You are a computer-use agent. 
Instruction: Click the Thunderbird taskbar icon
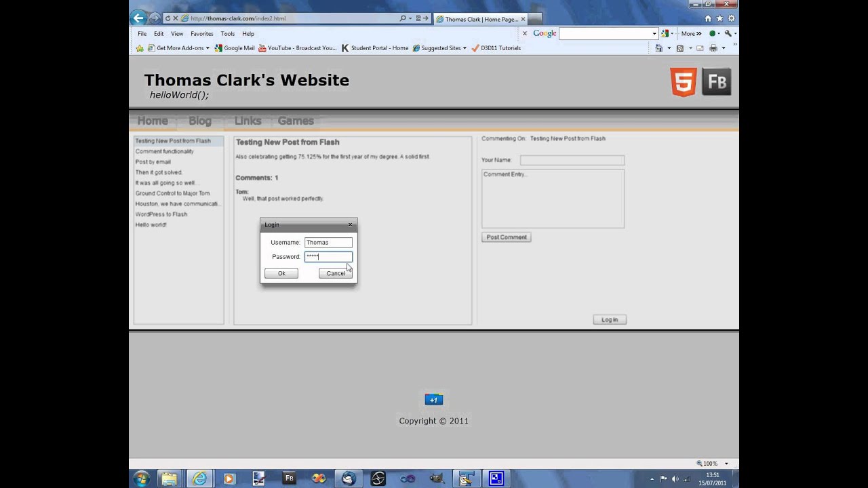click(x=349, y=479)
